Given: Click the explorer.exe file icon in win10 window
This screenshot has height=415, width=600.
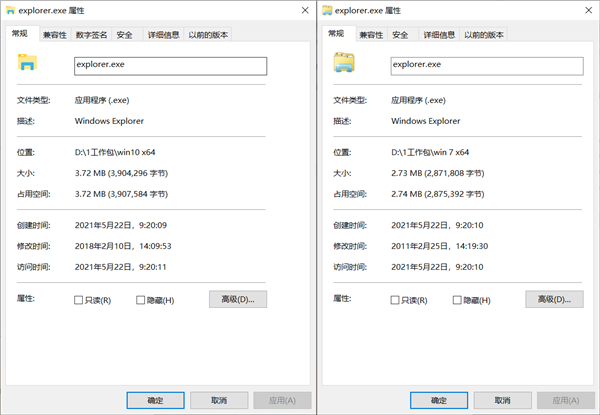Looking at the screenshot, I should [27, 62].
